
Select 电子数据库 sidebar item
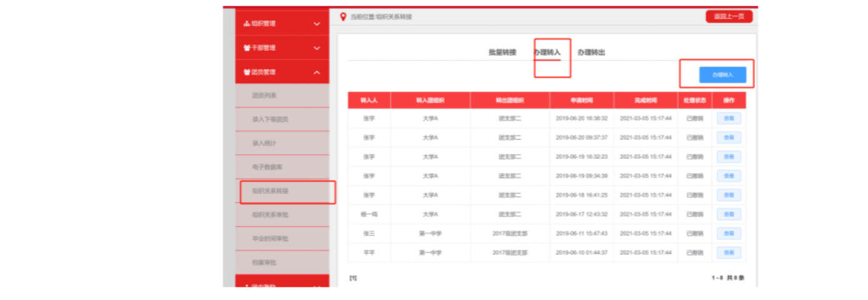[267, 167]
